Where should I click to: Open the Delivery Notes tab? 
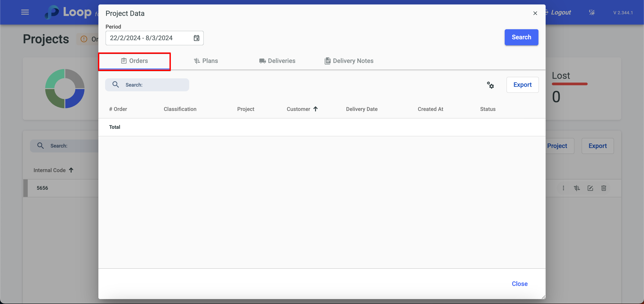pyautogui.click(x=349, y=61)
